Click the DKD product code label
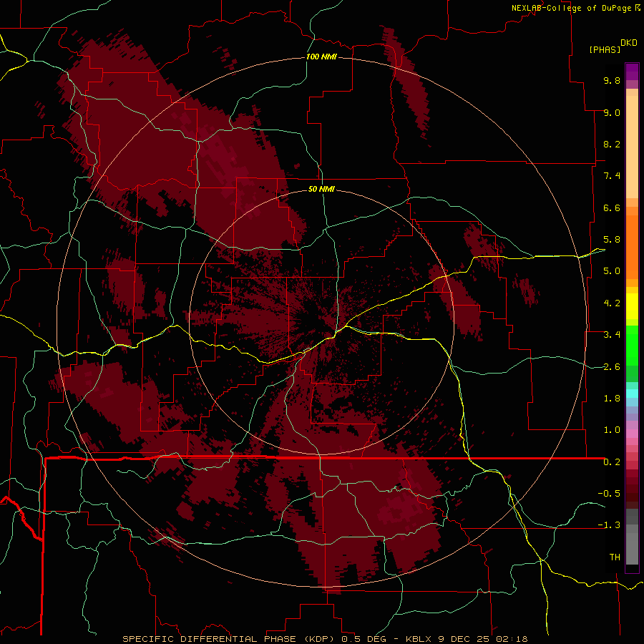The image size is (644, 644). (x=629, y=42)
